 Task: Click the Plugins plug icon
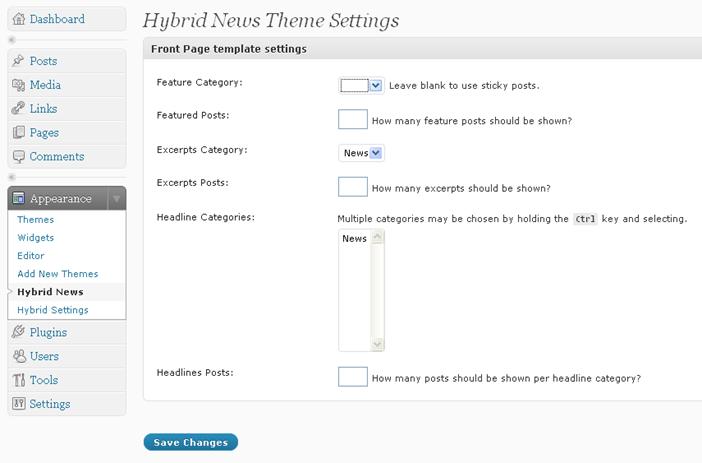click(18, 332)
